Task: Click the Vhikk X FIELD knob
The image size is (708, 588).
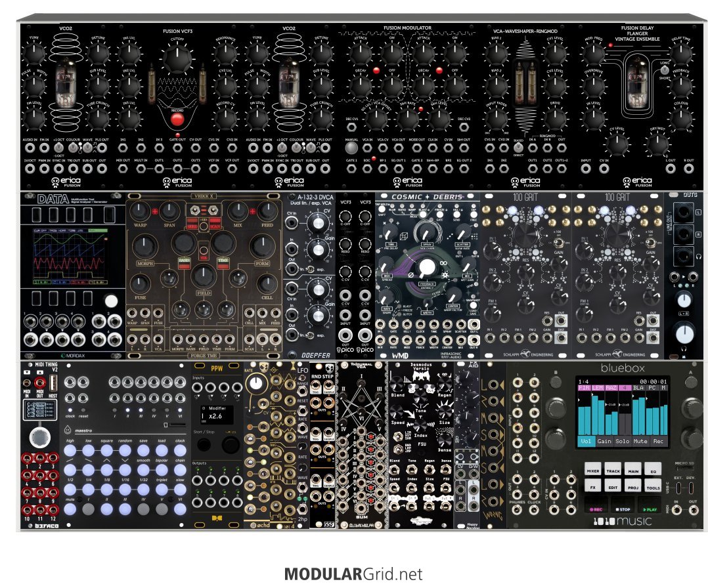Action: [204, 276]
